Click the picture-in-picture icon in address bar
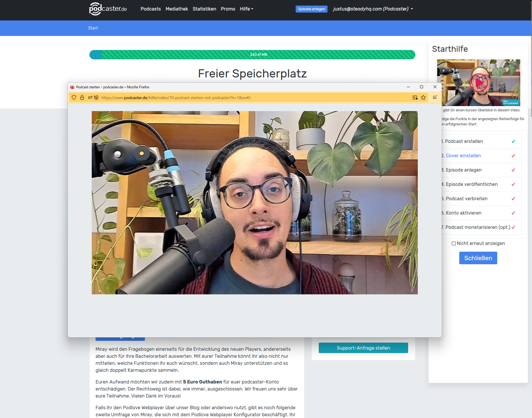The height and width of the screenshot is (418, 532). [415, 98]
